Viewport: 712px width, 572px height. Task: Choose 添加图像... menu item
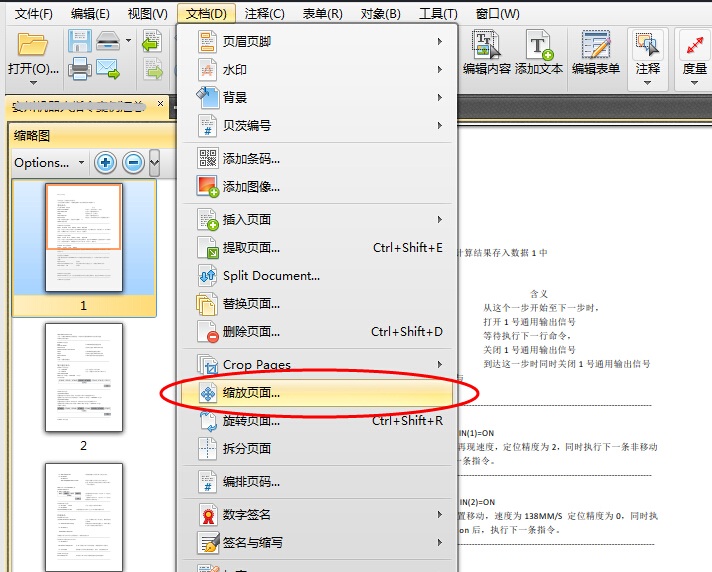click(317, 187)
